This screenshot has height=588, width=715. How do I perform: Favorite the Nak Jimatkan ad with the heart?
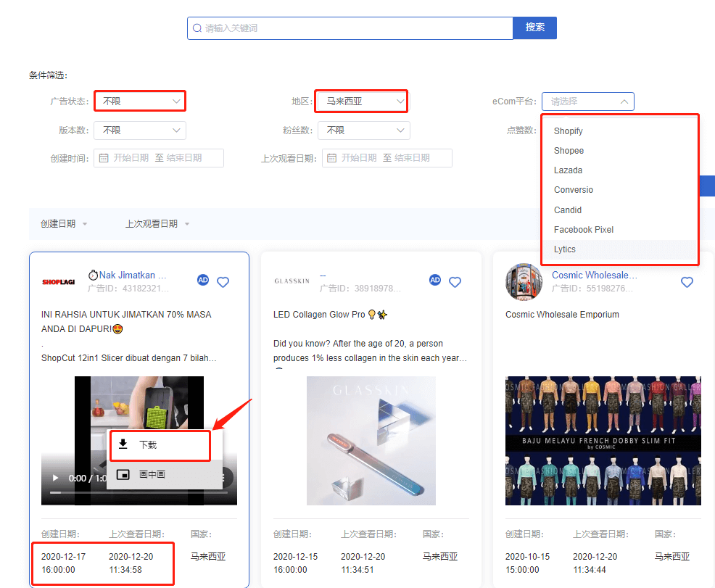[223, 282]
